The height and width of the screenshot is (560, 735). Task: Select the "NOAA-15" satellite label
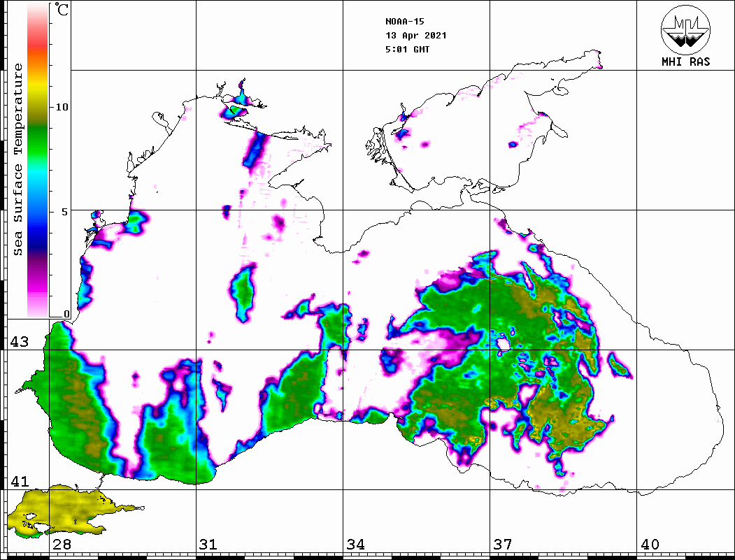click(x=404, y=22)
